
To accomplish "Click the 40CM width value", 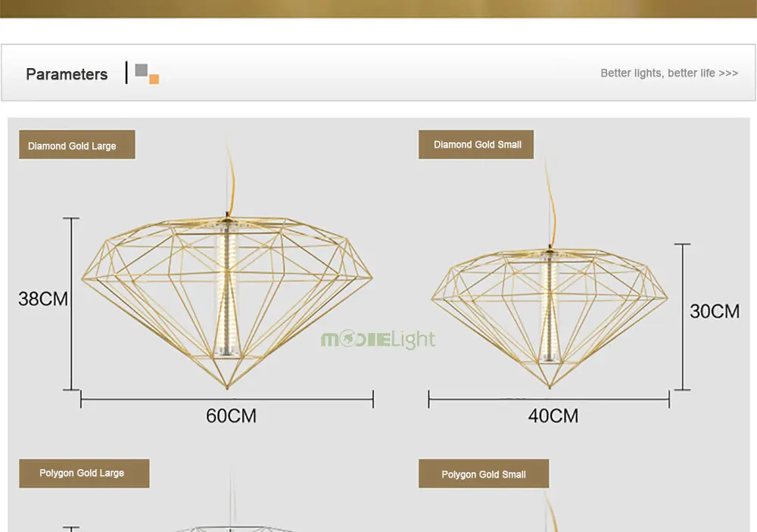I will (553, 415).
